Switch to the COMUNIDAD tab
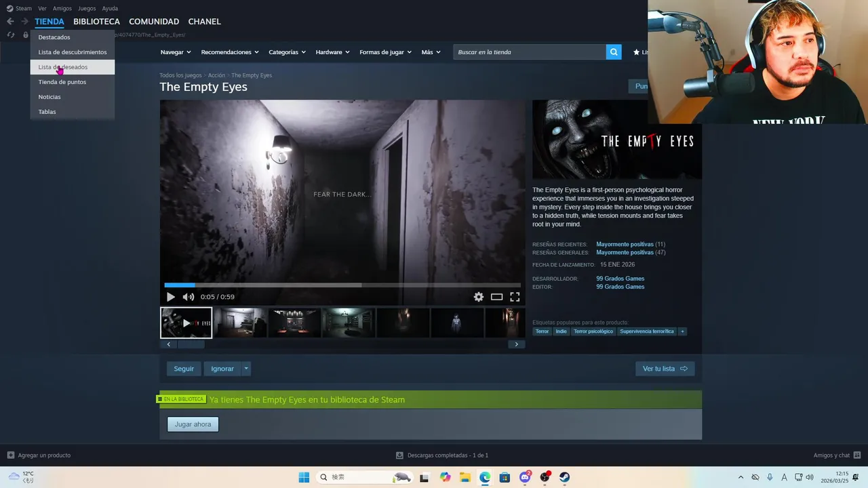Screen dimensions: 868x488 click(154, 22)
